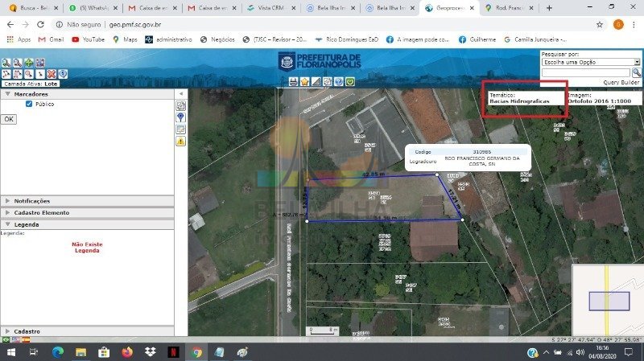Select the zoom out magnifier tool

(17, 63)
